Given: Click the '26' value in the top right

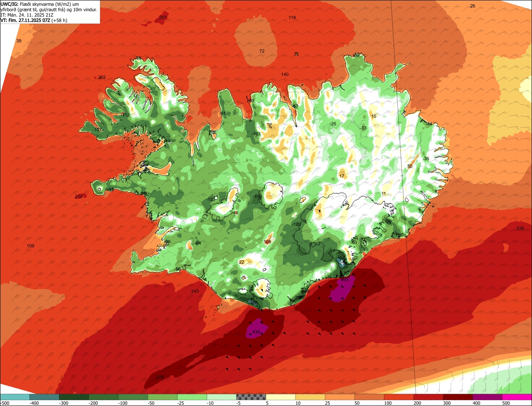Looking at the screenshot, I should (473, 6).
